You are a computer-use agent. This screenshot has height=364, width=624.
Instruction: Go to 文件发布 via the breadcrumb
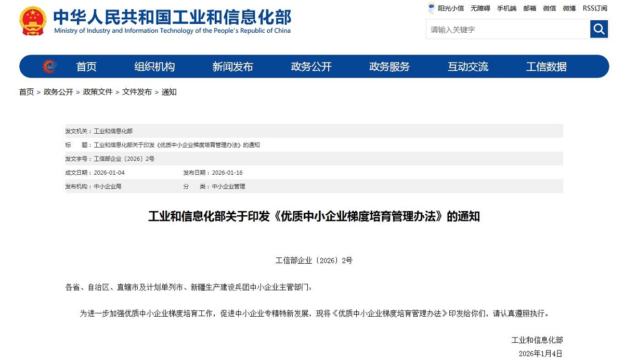[x=136, y=92]
